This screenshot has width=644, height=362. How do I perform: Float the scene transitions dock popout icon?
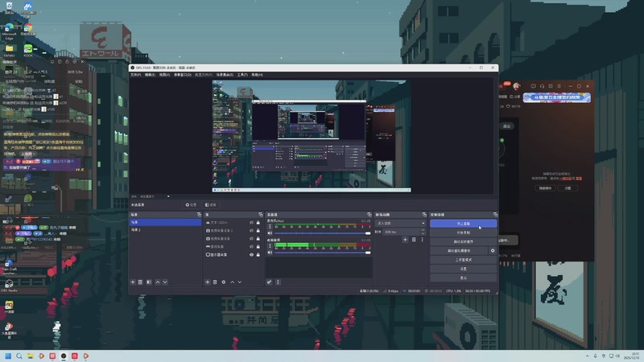pos(424,215)
